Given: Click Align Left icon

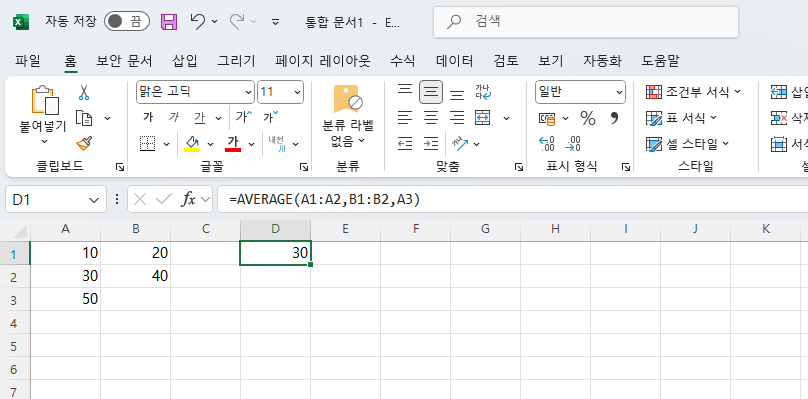Looking at the screenshot, I should [405, 118].
